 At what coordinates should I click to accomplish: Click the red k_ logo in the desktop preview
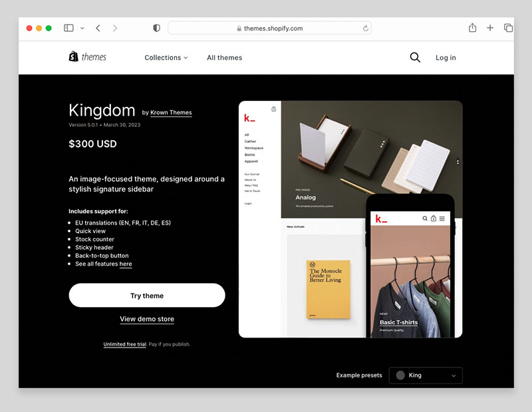[249, 118]
